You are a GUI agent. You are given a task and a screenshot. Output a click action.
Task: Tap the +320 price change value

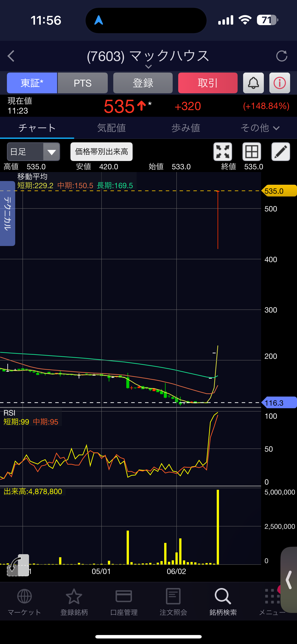[188, 106]
